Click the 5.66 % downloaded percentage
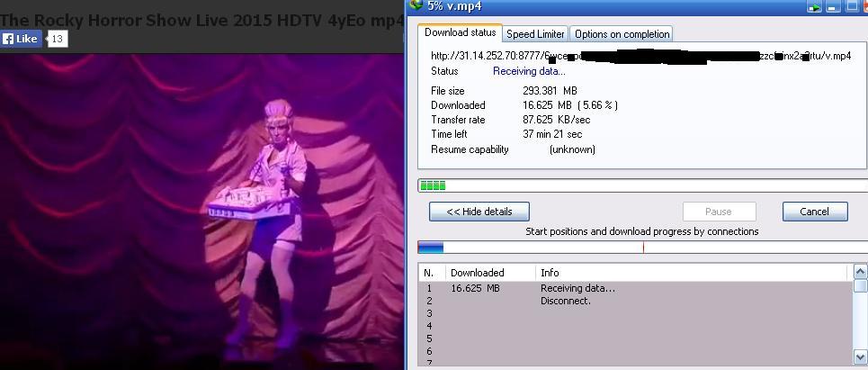This screenshot has width=868, height=370. (598, 105)
